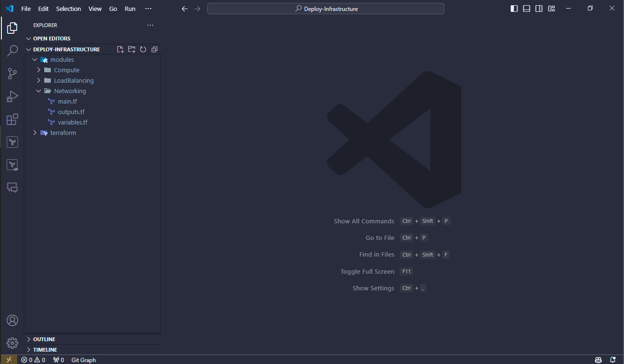Open the Go menu

[x=113, y=9]
